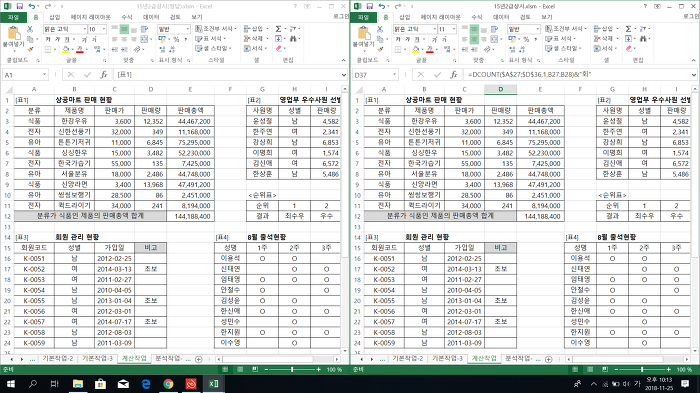Collapse the ribbon in right window
Screen dimensions: 700x393
click(693, 60)
